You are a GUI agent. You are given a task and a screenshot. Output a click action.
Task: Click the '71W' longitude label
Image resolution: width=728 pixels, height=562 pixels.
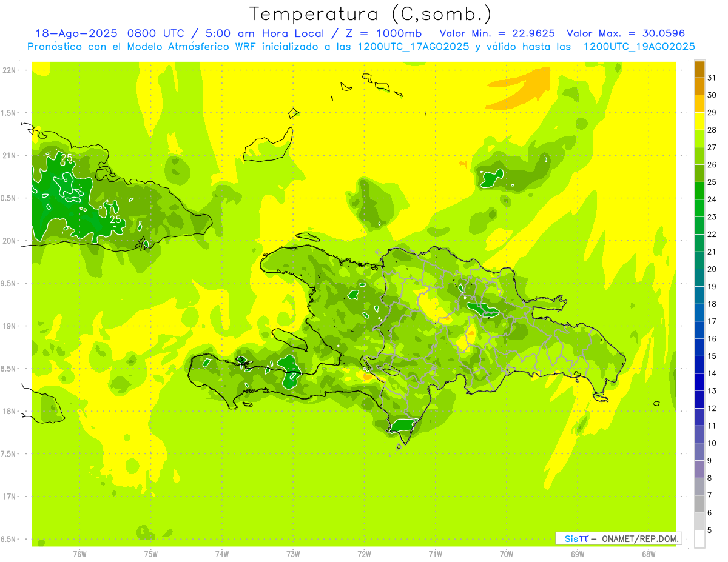[435, 554]
